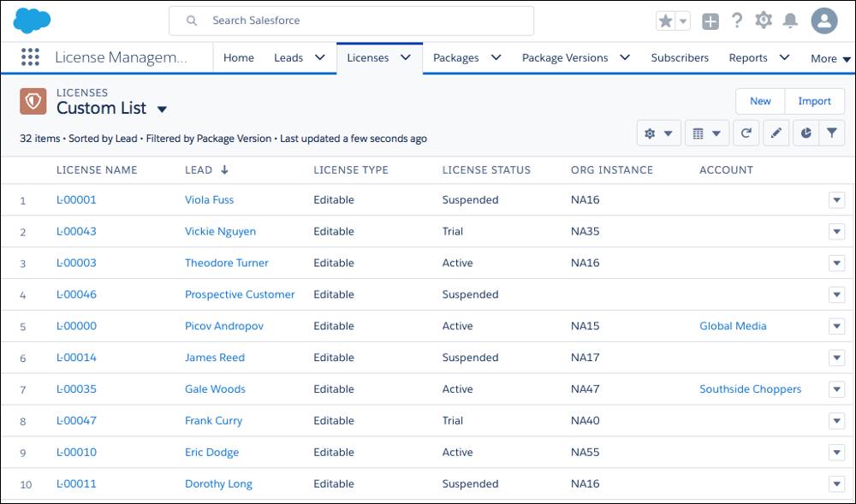
Task: Open lead Theodore Turner
Action: [x=227, y=263]
